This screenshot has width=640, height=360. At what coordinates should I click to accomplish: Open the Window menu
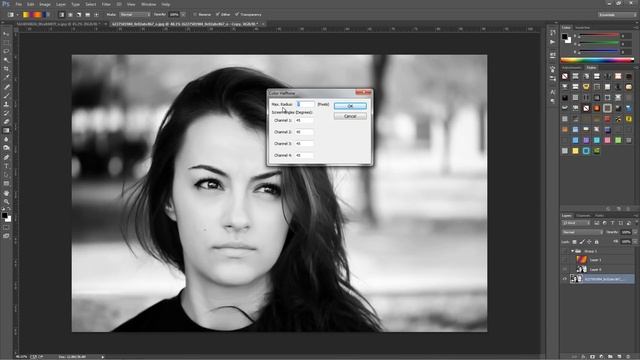pyautogui.click(x=149, y=4)
